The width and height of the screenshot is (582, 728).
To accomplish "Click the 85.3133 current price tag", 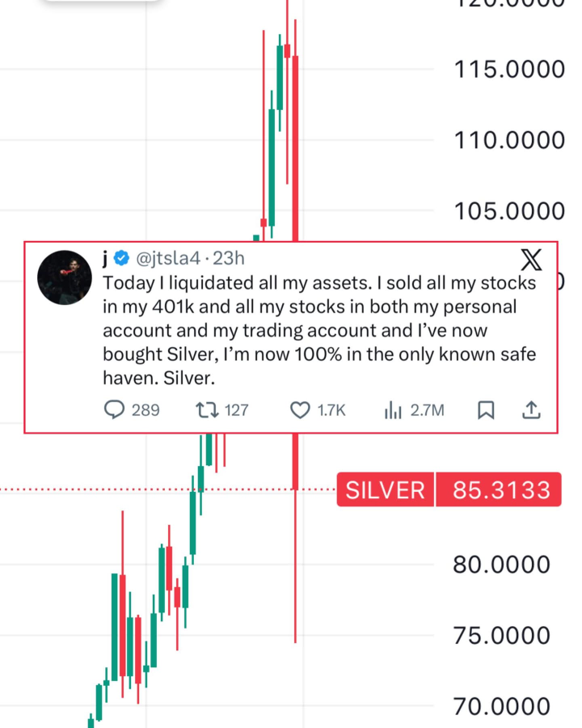I will click(x=500, y=489).
